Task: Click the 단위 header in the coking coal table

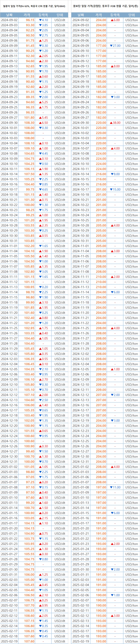Action: [x=132, y=15]
